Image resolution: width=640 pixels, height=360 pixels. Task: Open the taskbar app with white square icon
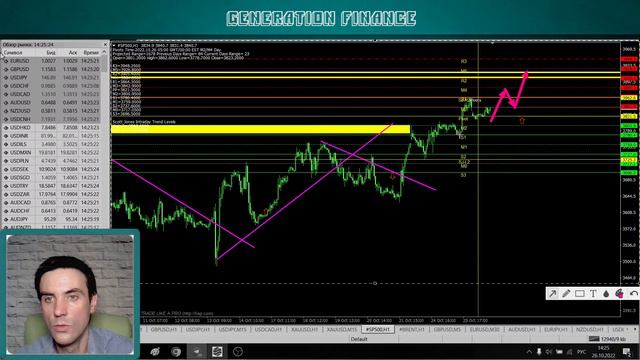pyautogui.click(x=217, y=351)
